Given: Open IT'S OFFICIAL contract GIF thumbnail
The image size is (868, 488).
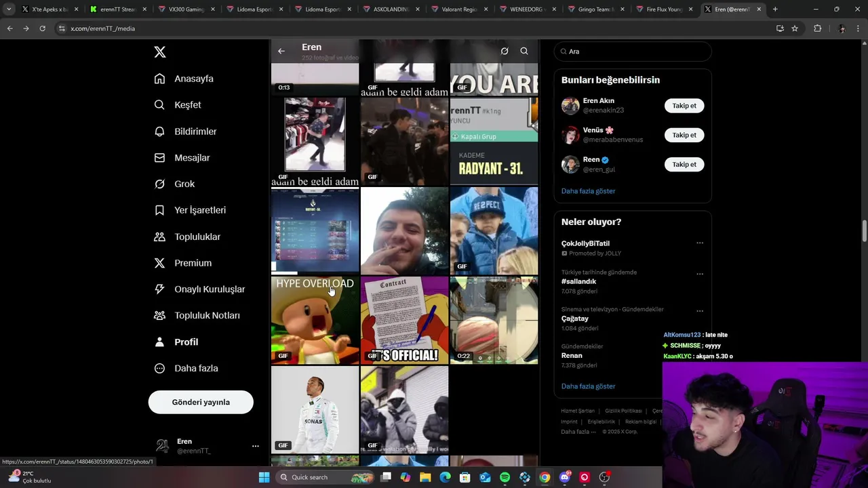Looking at the screenshot, I should click(404, 320).
